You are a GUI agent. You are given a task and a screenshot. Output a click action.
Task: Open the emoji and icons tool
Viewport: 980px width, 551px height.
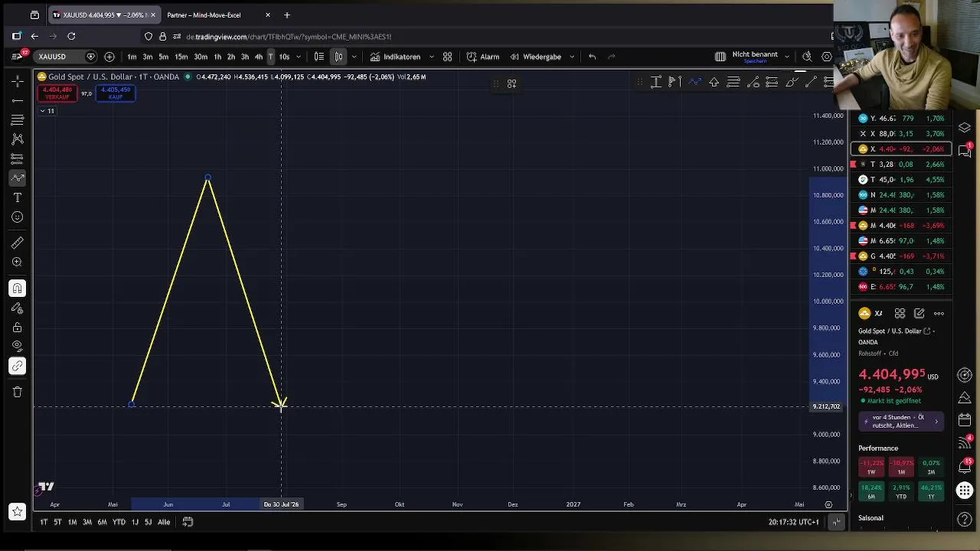click(17, 217)
